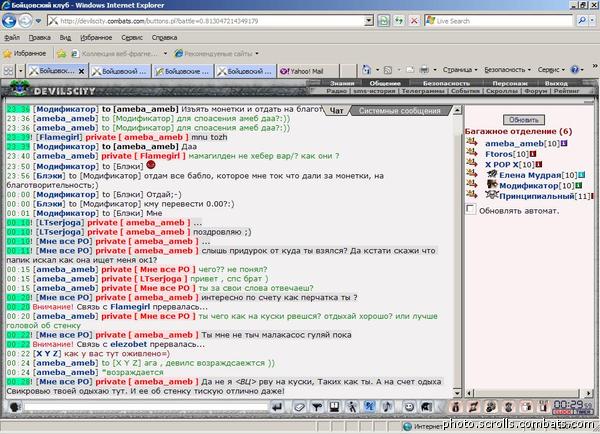Switch to the Системные сообщения tab
600x434 pixels.
click(399, 111)
